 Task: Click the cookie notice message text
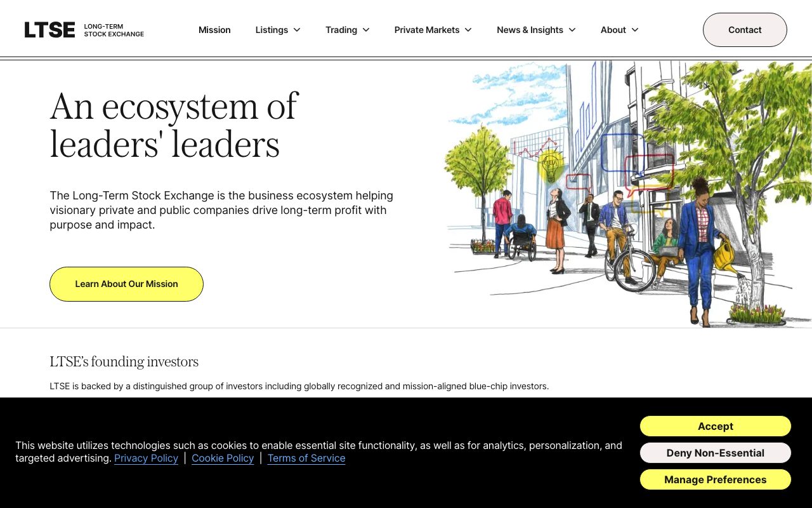click(318, 452)
